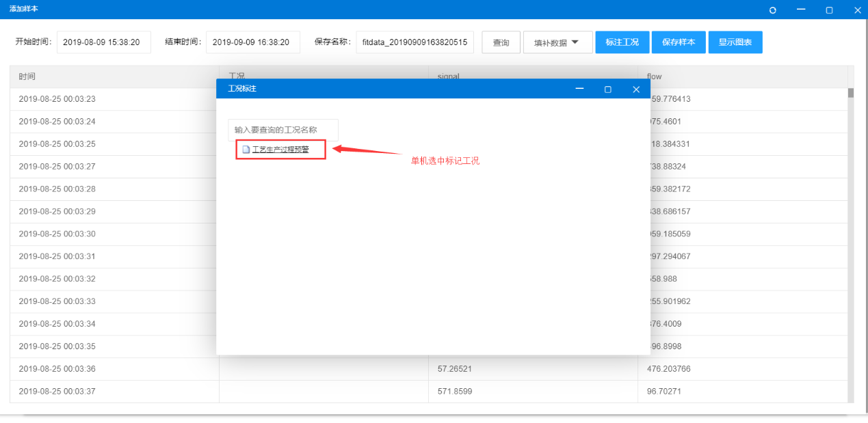Minimize the 添加样本 window
868x423 pixels.
pos(801,10)
